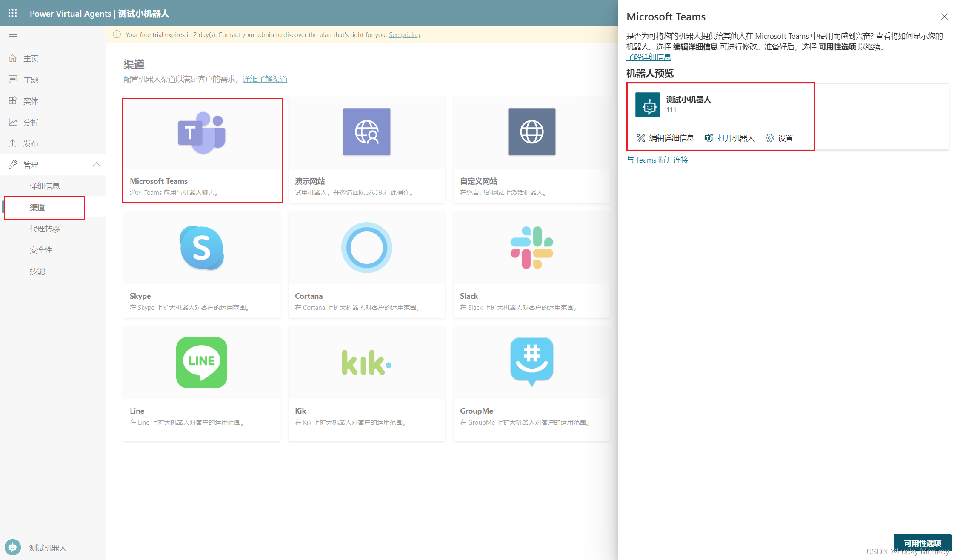Image resolution: width=960 pixels, height=560 pixels.
Task: Click the bot avatar in the preview card
Action: click(648, 105)
